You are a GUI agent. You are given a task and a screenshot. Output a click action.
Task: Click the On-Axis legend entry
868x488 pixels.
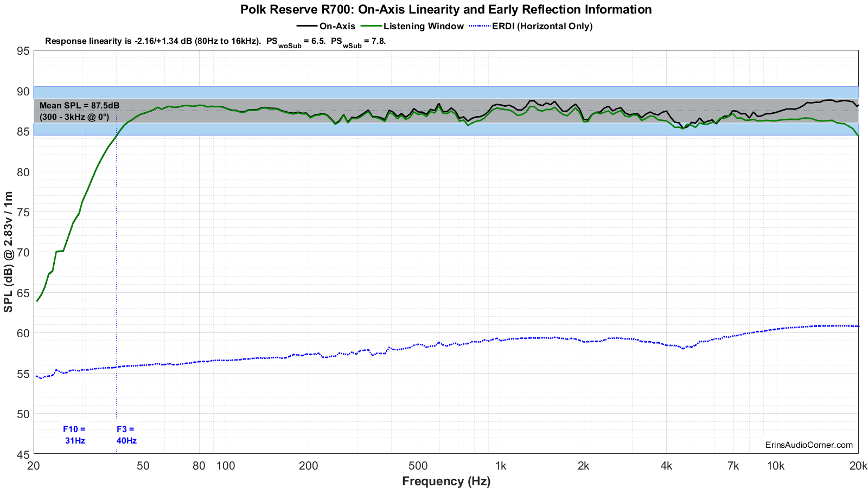(326, 26)
